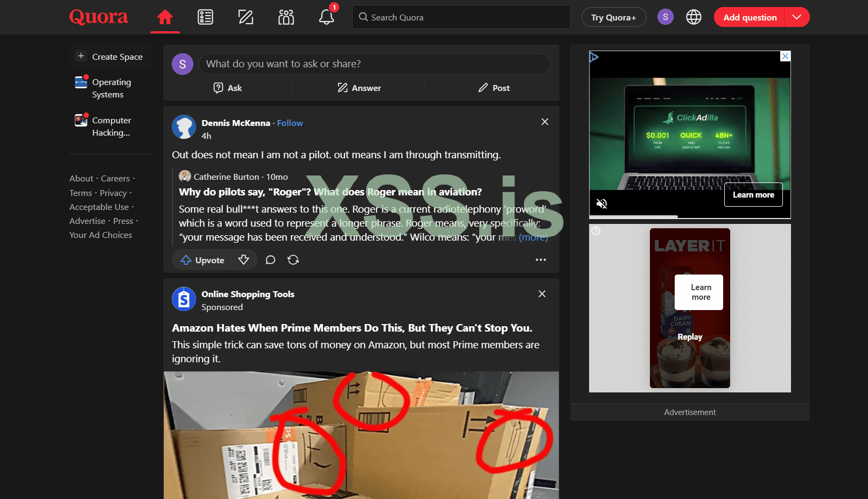Open the About footer link

(x=81, y=179)
